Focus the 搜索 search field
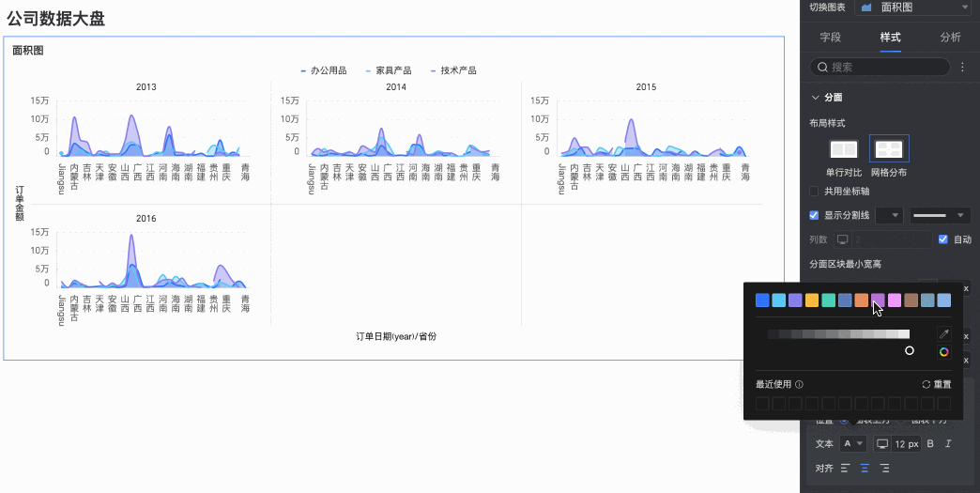The image size is (980, 493). click(880, 67)
